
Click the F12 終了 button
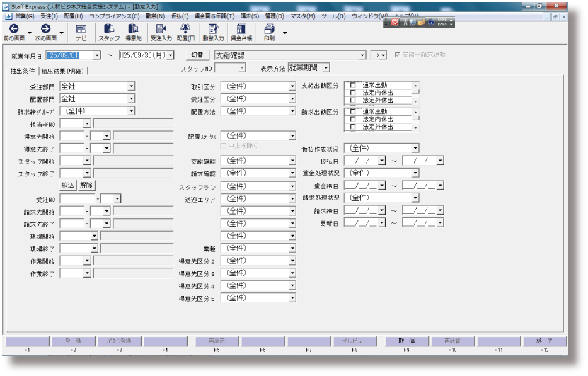[x=545, y=341]
